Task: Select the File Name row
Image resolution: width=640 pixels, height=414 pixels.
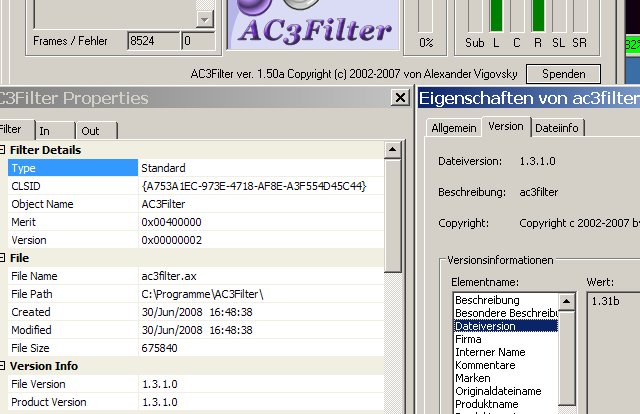Action: (x=196, y=276)
